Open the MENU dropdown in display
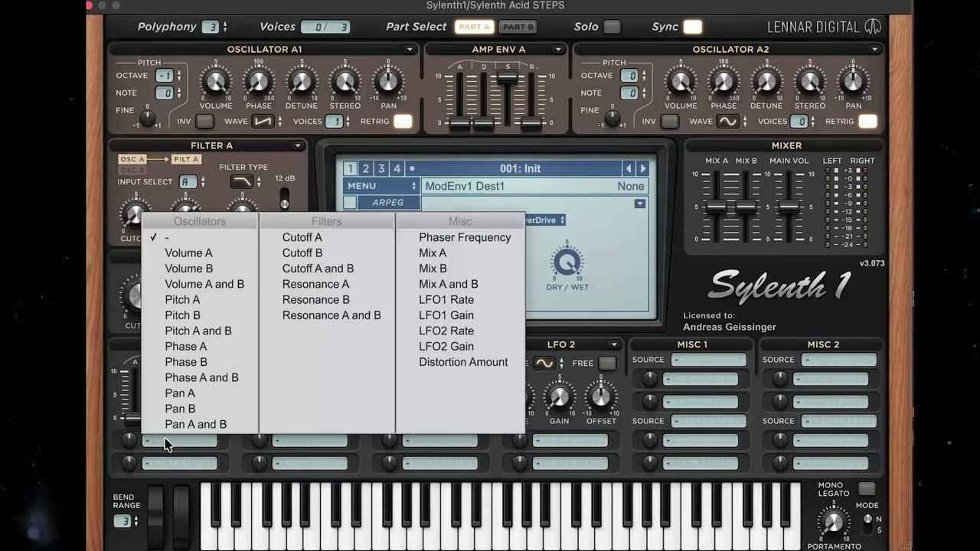This screenshot has height=551, width=980. 381,186
